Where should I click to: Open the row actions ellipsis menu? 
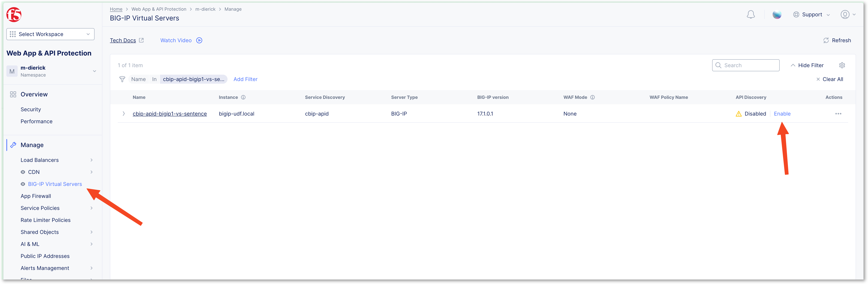point(838,114)
